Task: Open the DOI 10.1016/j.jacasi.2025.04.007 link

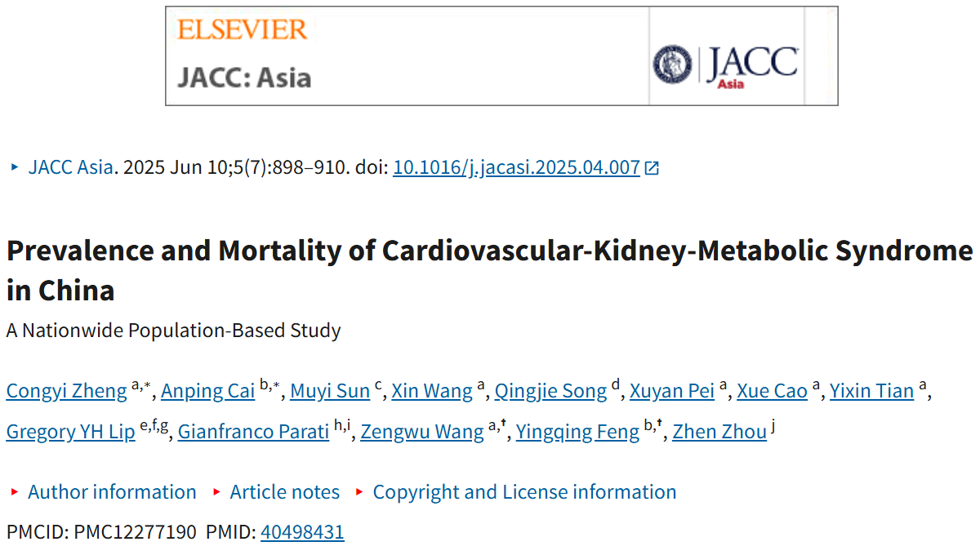Action: pyautogui.click(x=516, y=167)
